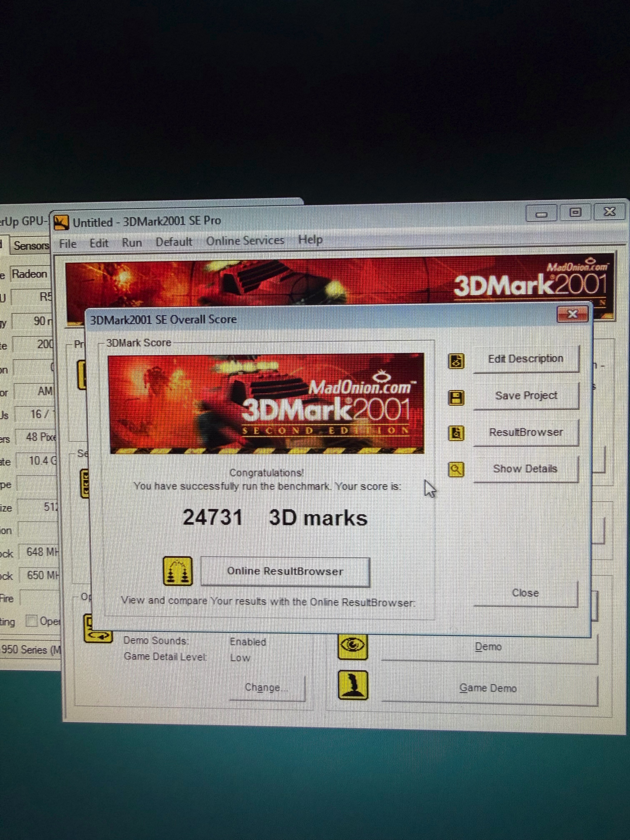The width and height of the screenshot is (630, 840).
Task: Click the "Game Detail Level:" label
Action: click(x=166, y=657)
